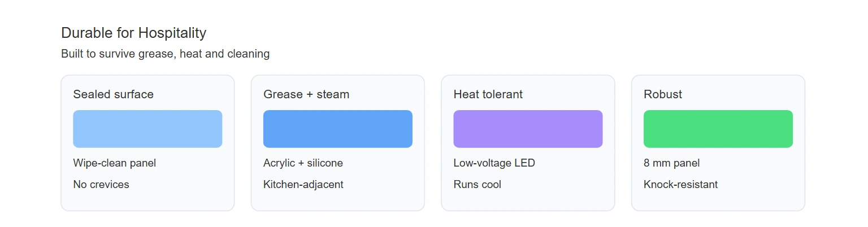Click the Low-voltage LED text
The width and height of the screenshot is (868, 227).
click(x=494, y=163)
